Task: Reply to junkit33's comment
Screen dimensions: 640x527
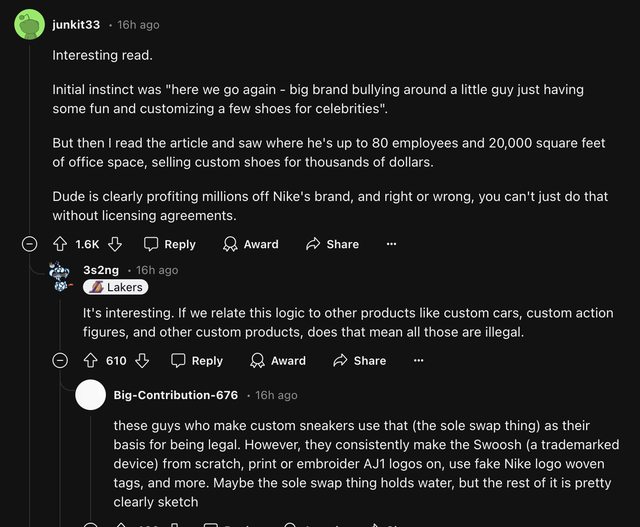Action: [169, 244]
